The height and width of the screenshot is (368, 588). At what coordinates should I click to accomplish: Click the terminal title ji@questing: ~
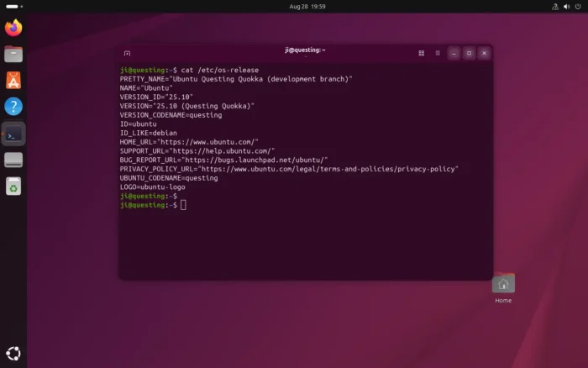pos(305,50)
